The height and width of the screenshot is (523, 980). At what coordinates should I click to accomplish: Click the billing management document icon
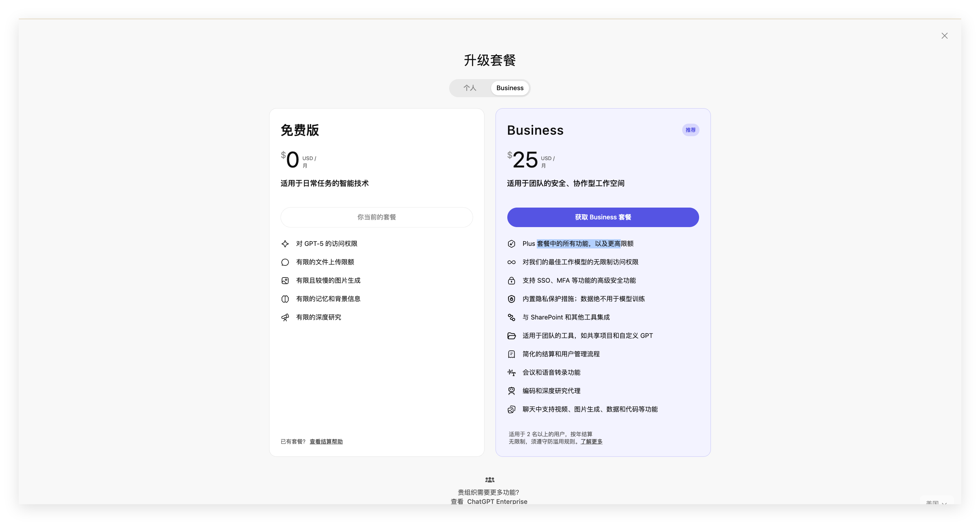pyautogui.click(x=511, y=354)
